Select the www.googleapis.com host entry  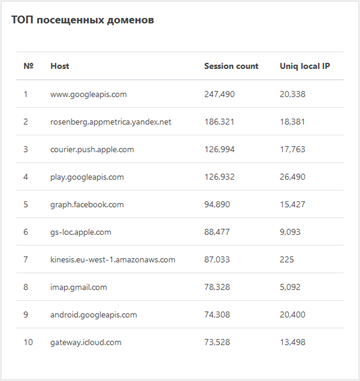pyautogui.click(x=88, y=94)
